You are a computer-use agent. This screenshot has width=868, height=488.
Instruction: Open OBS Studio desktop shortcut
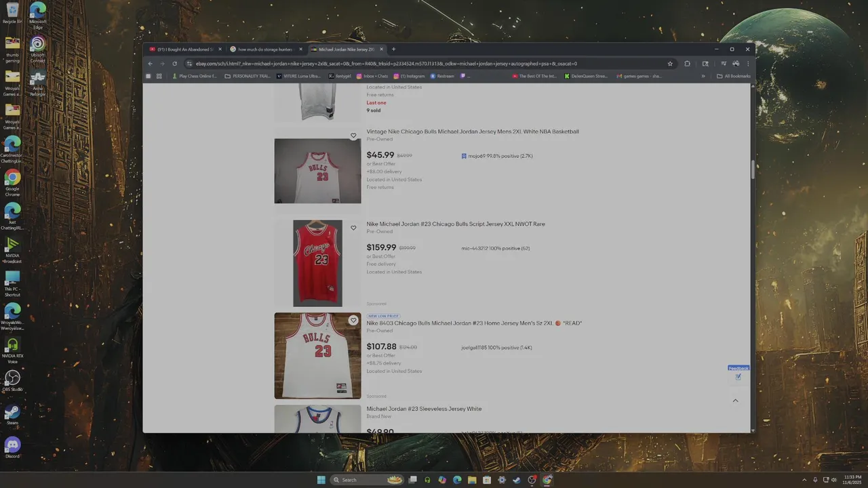12,380
